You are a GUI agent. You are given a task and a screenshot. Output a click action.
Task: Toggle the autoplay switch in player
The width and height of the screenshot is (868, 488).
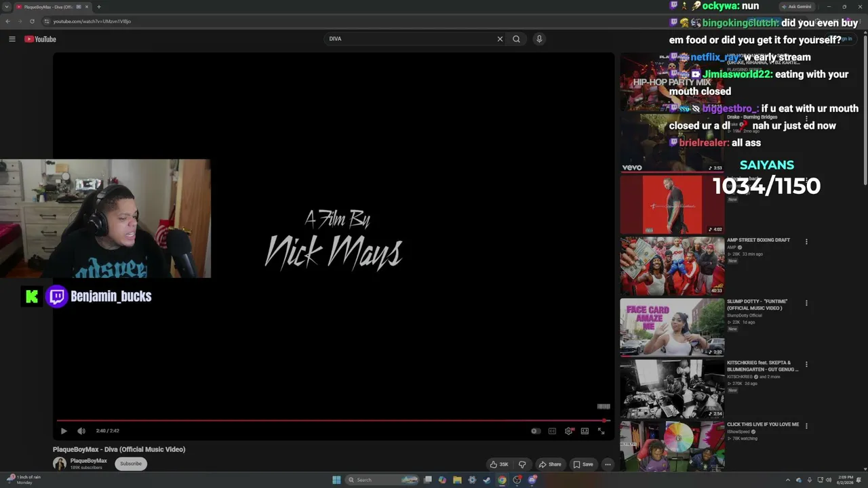pyautogui.click(x=536, y=431)
